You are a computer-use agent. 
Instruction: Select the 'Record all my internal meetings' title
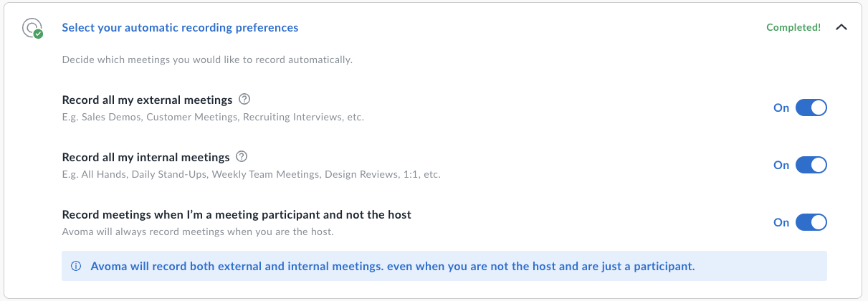click(146, 157)
